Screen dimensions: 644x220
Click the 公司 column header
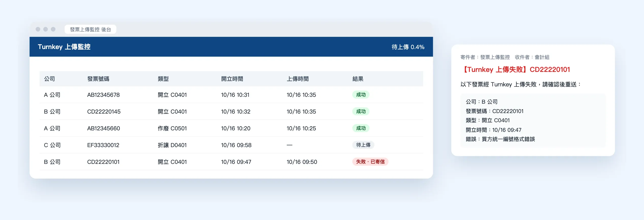(49, 79)
